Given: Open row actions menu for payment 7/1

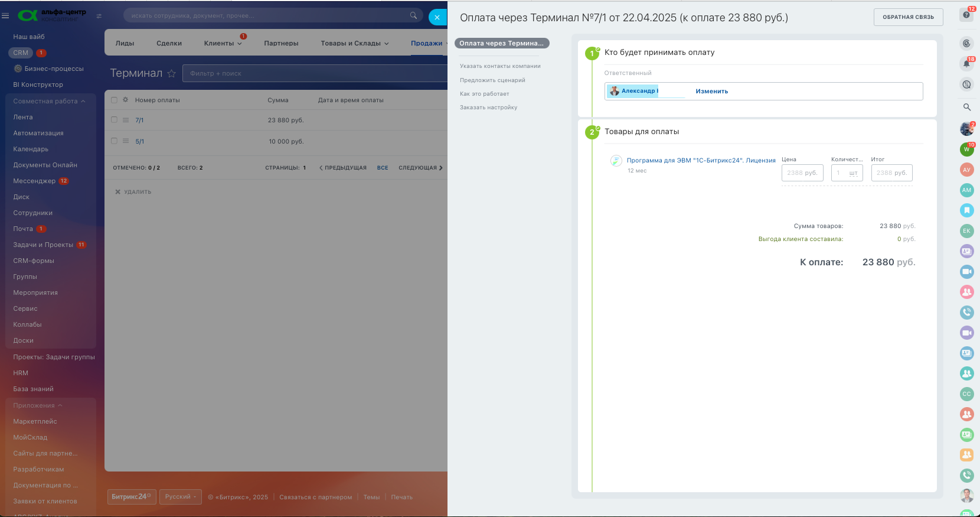Looking at the screenshot, I should click(126, 120).
